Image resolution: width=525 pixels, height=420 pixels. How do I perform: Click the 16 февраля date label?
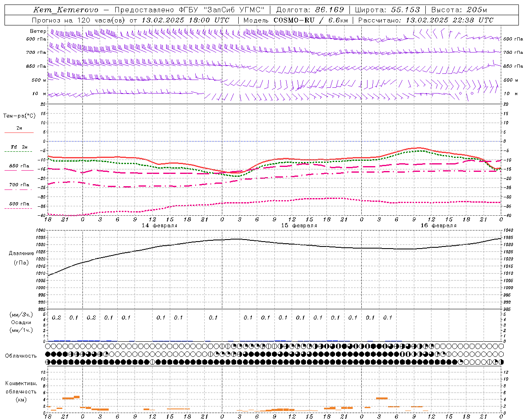[438, 226]
